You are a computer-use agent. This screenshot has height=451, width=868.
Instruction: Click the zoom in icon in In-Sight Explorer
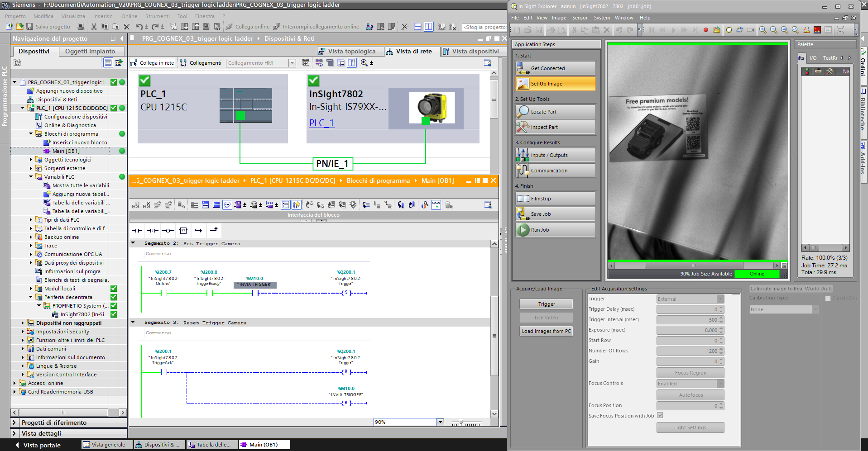763,30
